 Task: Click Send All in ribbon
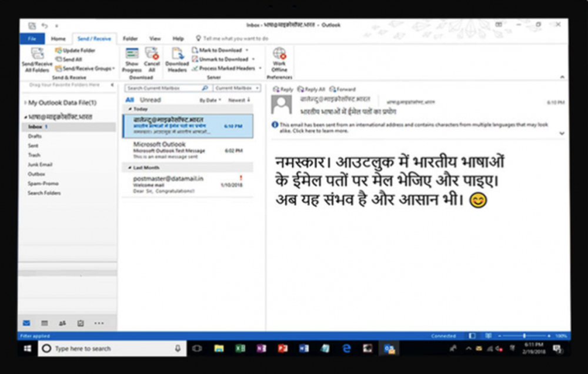[x=69, y=59]
